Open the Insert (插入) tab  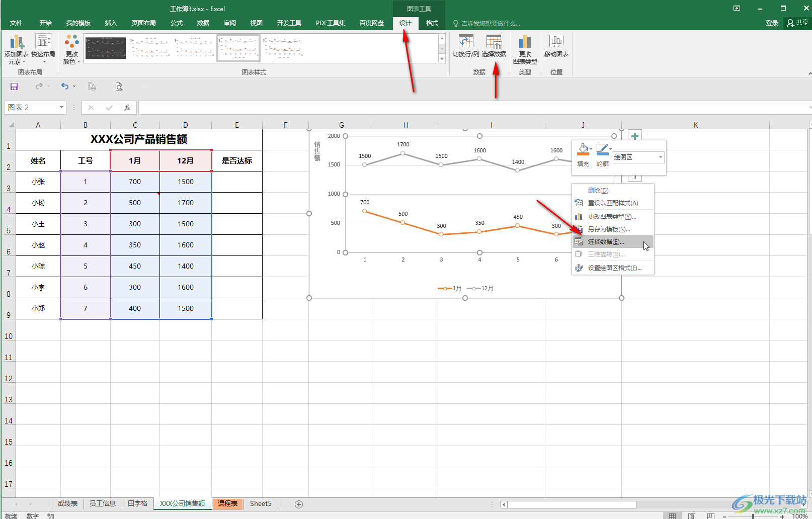tap(111, 23)
